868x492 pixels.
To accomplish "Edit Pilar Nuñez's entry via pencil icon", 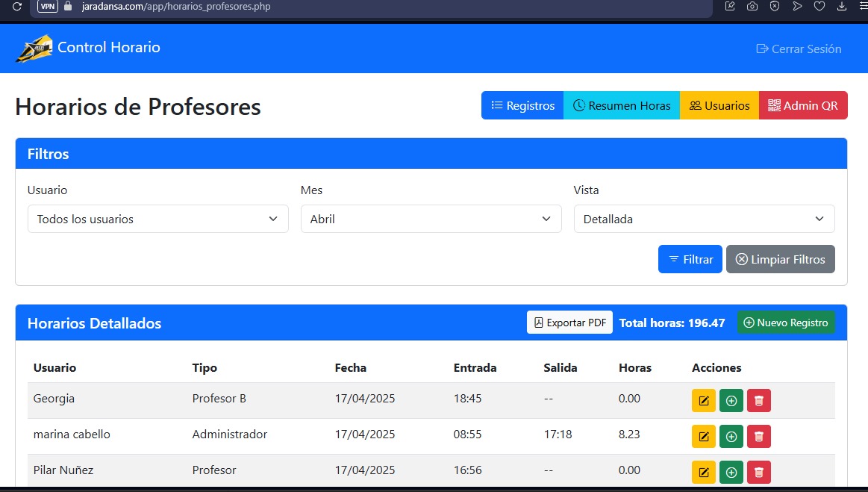I will [702, 472].
